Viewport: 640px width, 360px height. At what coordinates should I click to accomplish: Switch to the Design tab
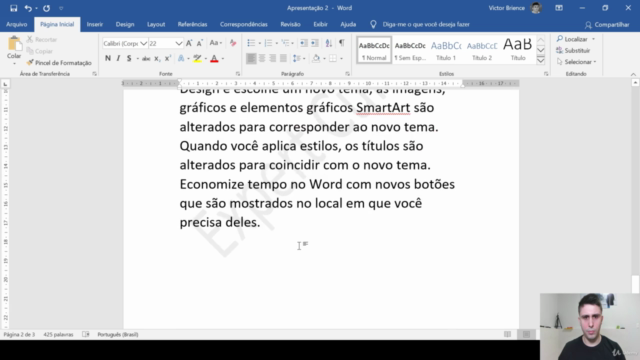pos(125,24)
